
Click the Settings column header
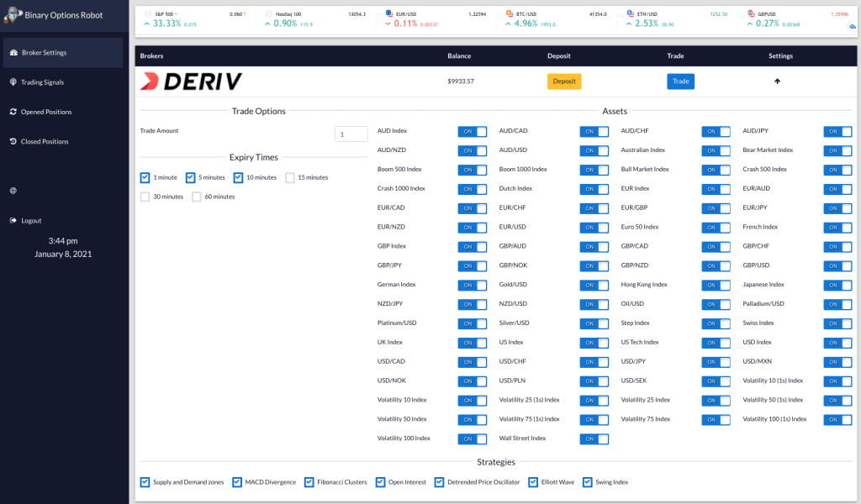[781, 56]
